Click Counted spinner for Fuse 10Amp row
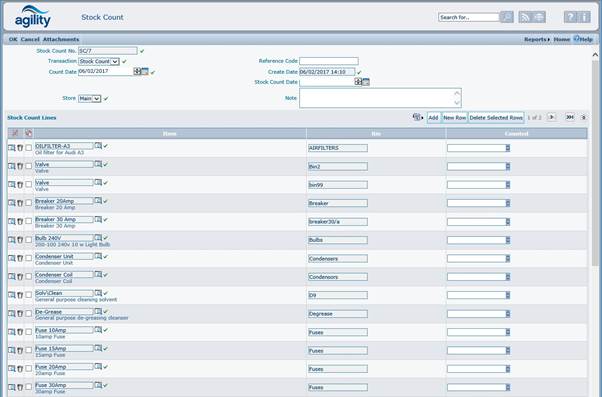Image resolution: width=602 pixels, height=397 pixels. coord(508,332)
